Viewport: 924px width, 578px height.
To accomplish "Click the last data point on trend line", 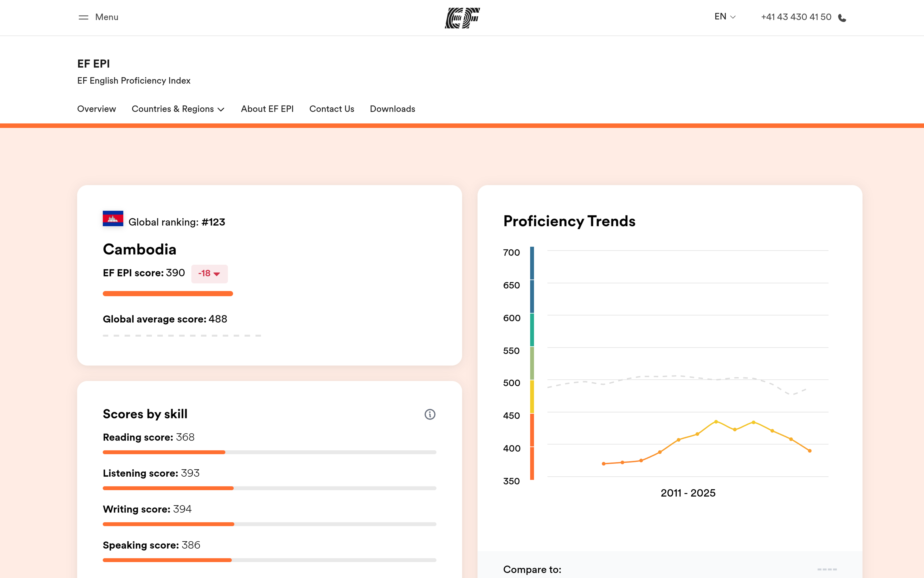I will [x=809, y=451].
